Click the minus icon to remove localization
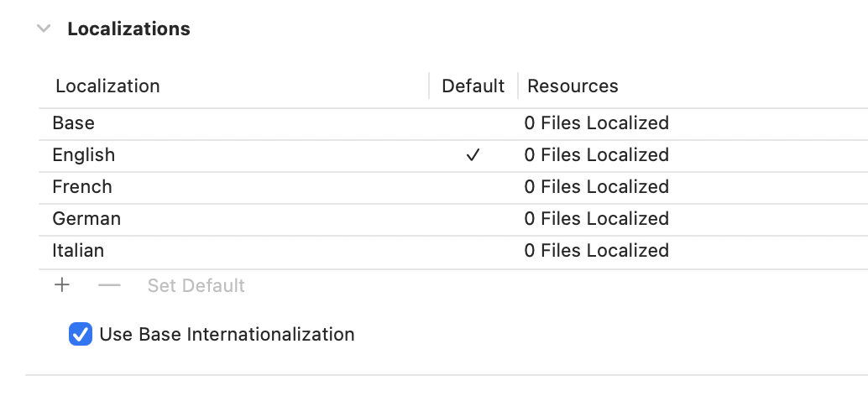This screenshot has width=868, height=396. [109, 285]
